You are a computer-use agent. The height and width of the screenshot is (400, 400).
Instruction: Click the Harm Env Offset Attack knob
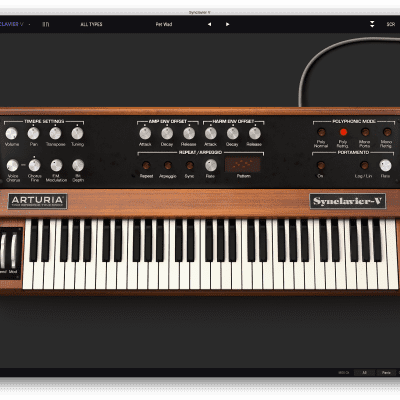pyautogui.click(x=211, y=133)
